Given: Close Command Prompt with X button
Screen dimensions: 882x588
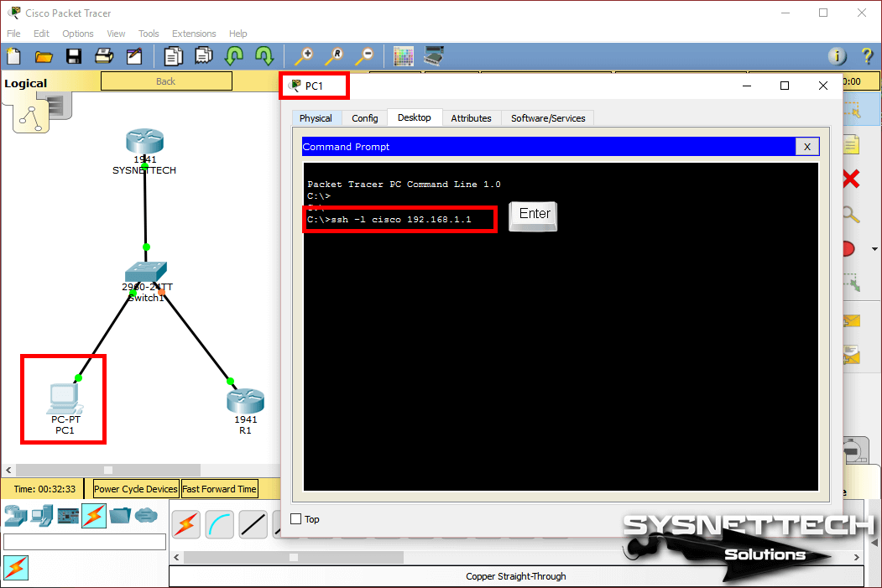Looking at the screenshot, I should click(806, 147).
